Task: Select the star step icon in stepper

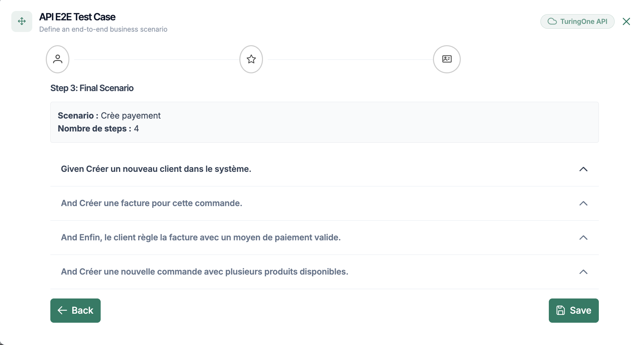Action: pyautogui.click(x=251, y=59)
